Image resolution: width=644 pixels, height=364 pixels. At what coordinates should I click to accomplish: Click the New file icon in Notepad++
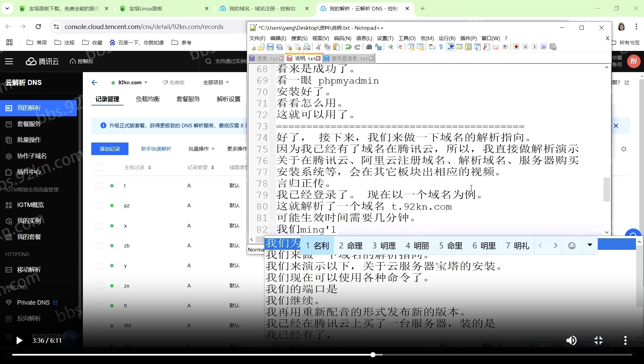tap(252, 47)
